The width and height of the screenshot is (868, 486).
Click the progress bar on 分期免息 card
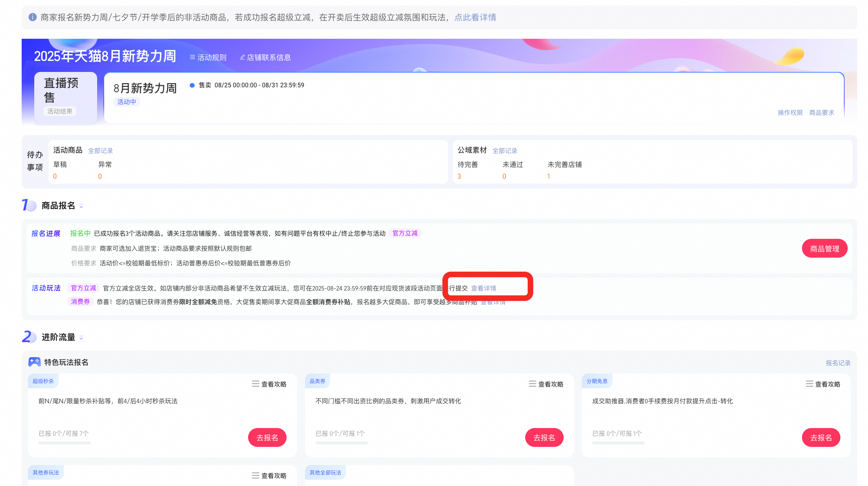point(619,443)
